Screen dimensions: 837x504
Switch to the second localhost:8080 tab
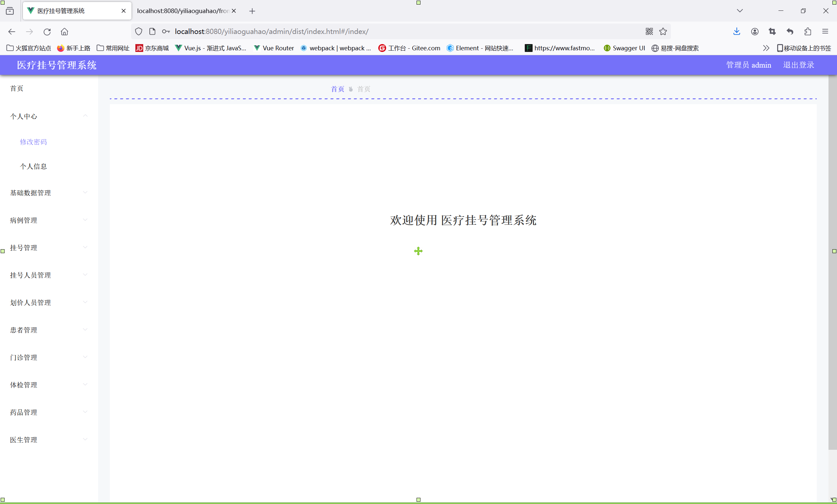pos(183,11)
